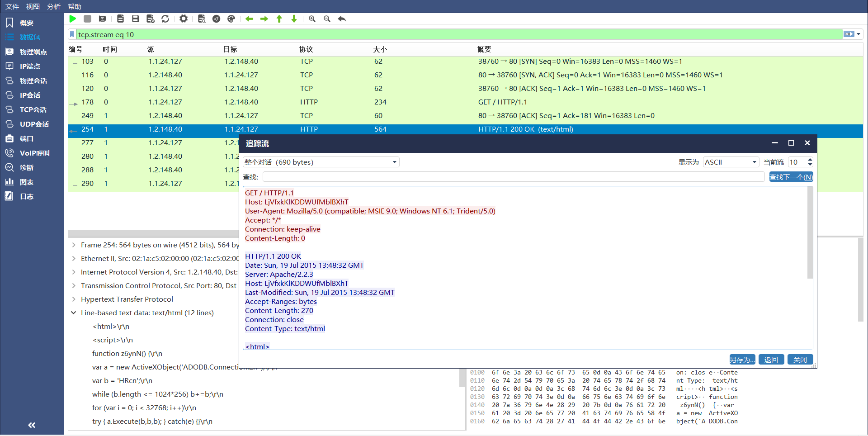Click the close file icon with x
The height and width of the screenshot is (436, 868).
coord(151,19)
